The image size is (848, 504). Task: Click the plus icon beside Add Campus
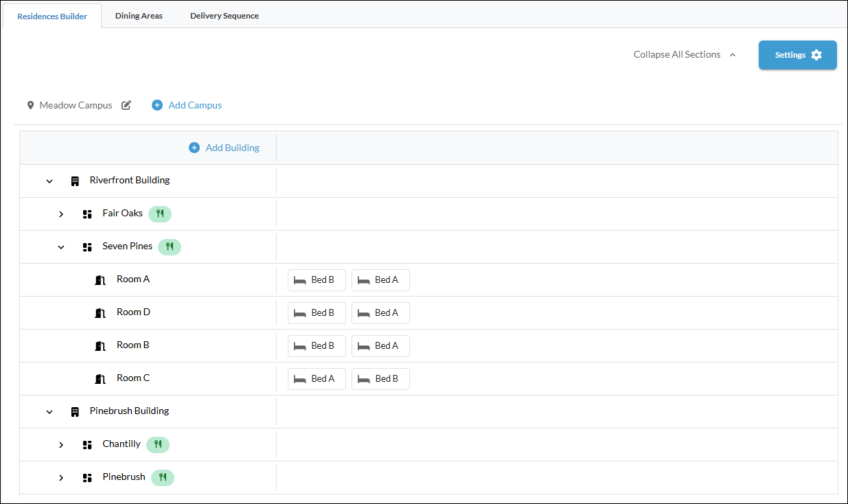(157, 106)
